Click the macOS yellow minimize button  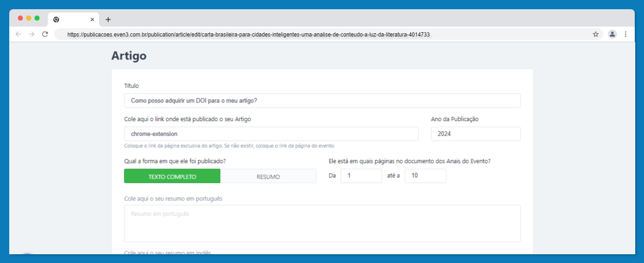[x=29, y=18]
